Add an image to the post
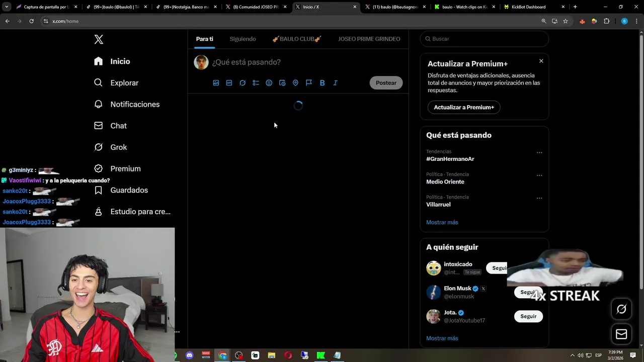The width and height of the screenshot is (644, 362). pos(216,83)
